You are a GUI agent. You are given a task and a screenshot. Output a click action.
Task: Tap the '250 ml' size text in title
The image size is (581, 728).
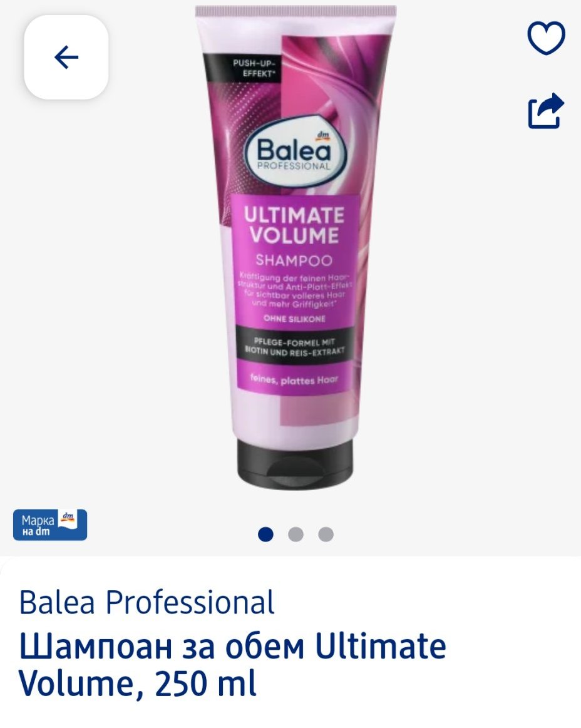(x=206, y=684)
